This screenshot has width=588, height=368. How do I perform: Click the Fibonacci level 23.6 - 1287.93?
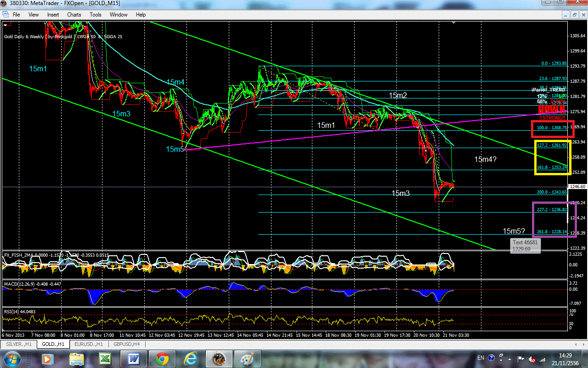[553, 79]
